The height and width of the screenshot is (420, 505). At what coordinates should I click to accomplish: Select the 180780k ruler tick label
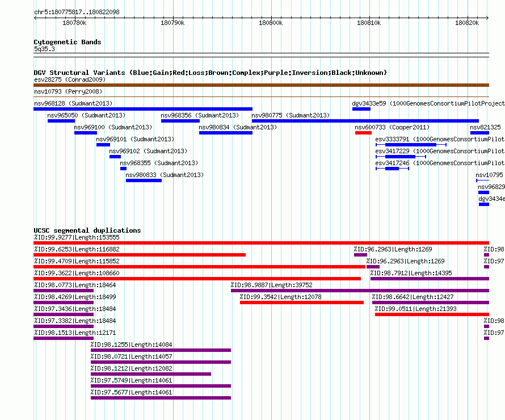(74, 23)
